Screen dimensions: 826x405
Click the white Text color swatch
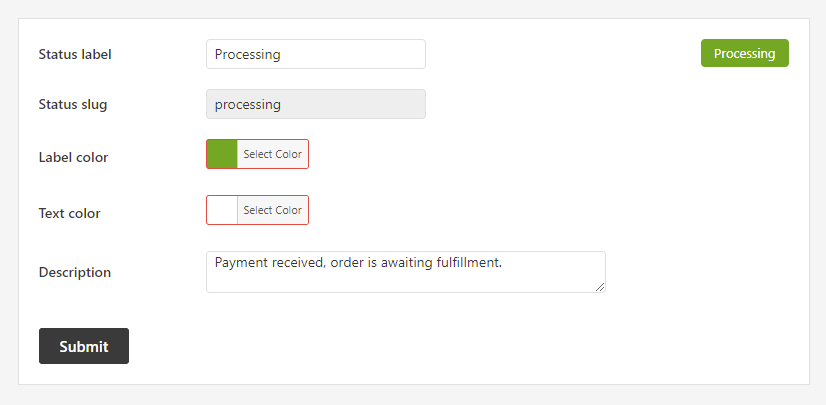tap(222, 210)
